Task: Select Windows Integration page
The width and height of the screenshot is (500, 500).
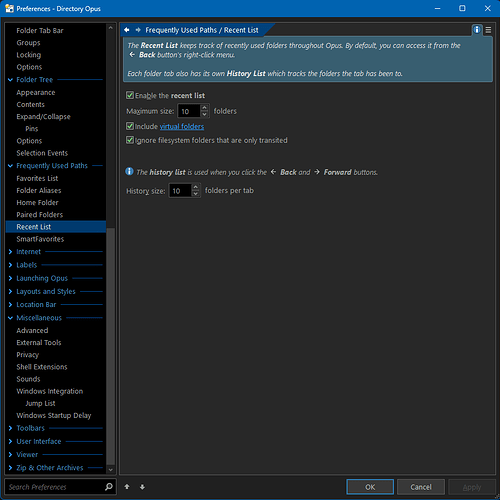Action: [x=50, y=391]
